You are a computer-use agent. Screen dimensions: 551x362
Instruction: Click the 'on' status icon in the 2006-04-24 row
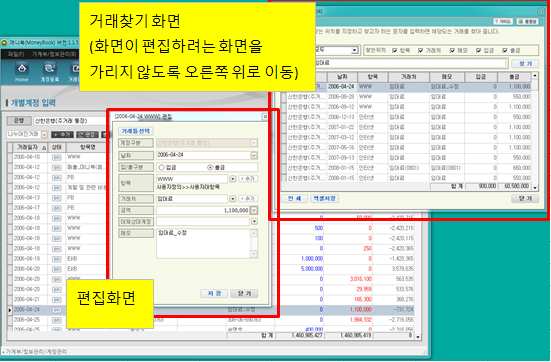57,310
